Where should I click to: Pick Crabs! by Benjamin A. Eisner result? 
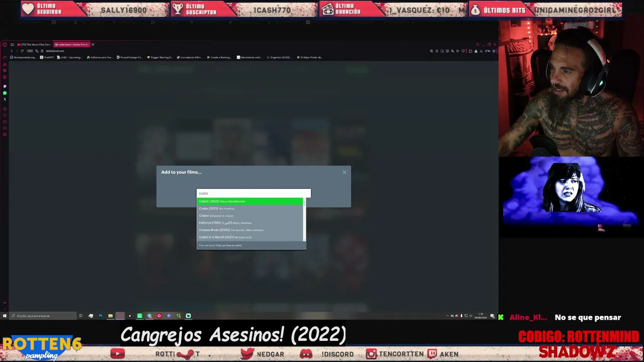pos(250,216)
